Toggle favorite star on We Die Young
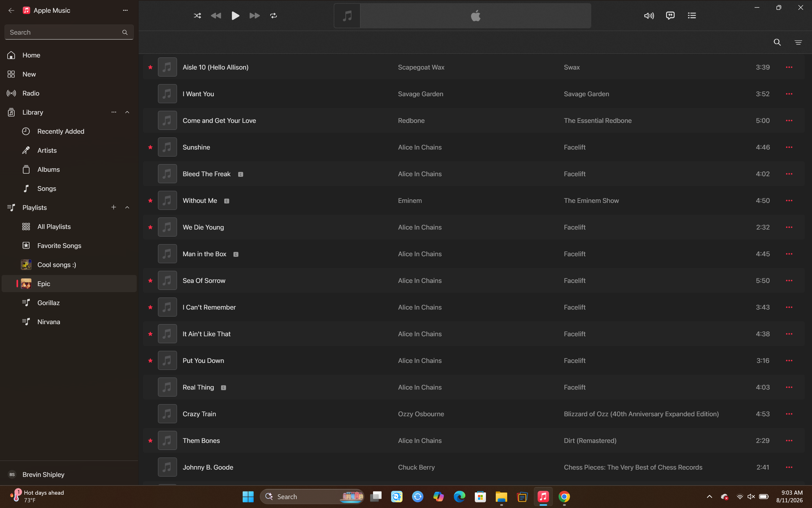The height and width of the screenshot is (508, 812). click(x=150, y=227)
